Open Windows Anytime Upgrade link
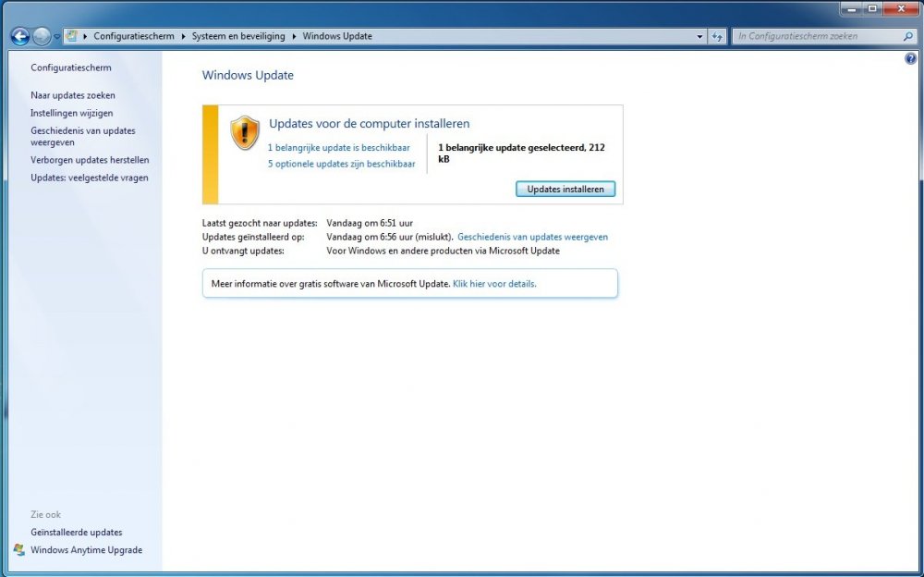The image size is (924, 577). 87,550
